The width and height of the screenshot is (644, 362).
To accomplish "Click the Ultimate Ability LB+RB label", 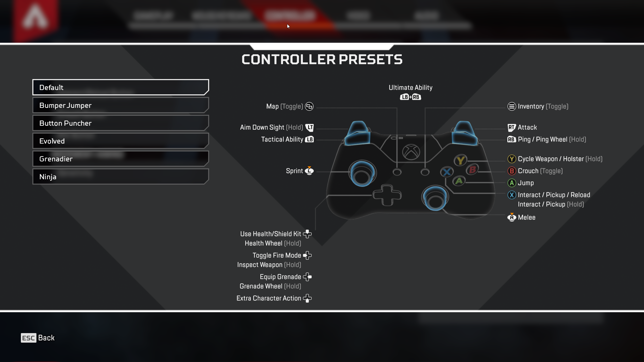I will 410,92.
